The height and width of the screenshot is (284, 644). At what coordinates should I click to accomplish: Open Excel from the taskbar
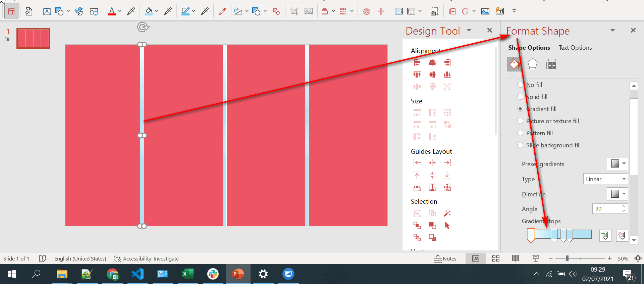tap(187, 274)
